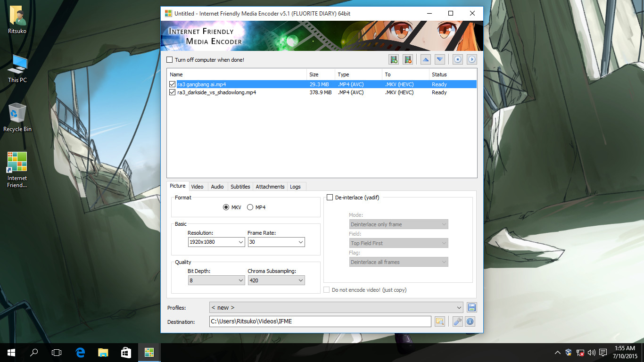This screenshot has height=362, width=644.
Task: Switch to the Logs tab
Action: (x=296, y=187)
